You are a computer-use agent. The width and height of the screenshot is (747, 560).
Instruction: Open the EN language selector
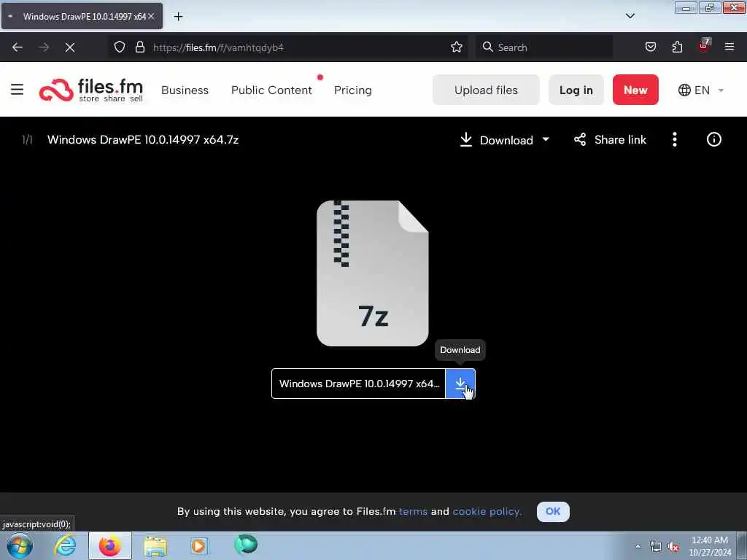pyautogui.click(x=700, y=90)
